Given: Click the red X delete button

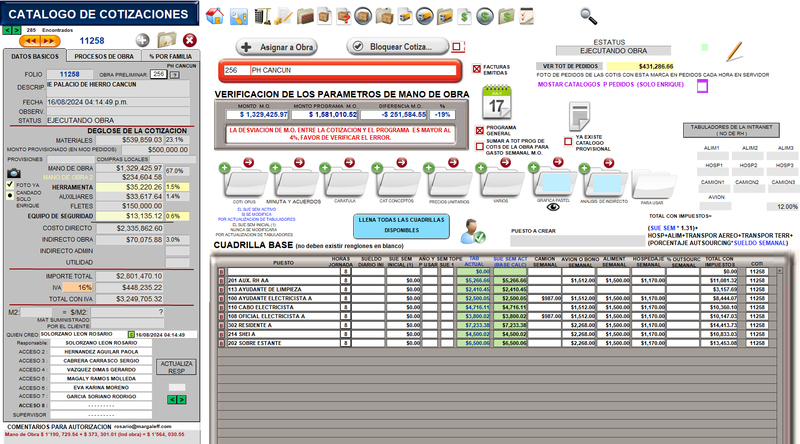Looking at the screenshot, I should (190, 40).
